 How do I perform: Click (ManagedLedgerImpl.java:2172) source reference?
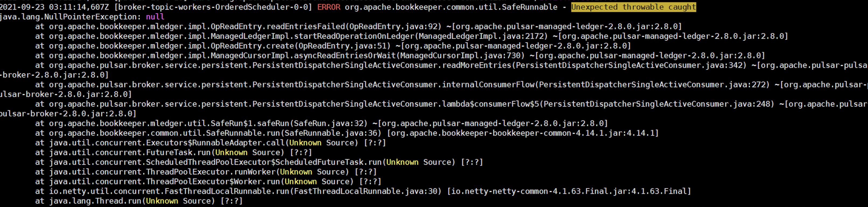point(484,36)
